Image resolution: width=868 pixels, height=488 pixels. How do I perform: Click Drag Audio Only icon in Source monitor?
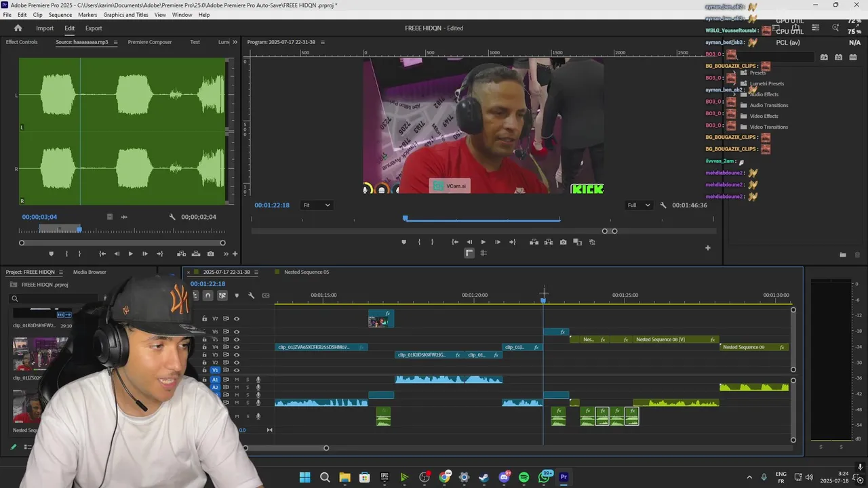click(x=124, y=217)
